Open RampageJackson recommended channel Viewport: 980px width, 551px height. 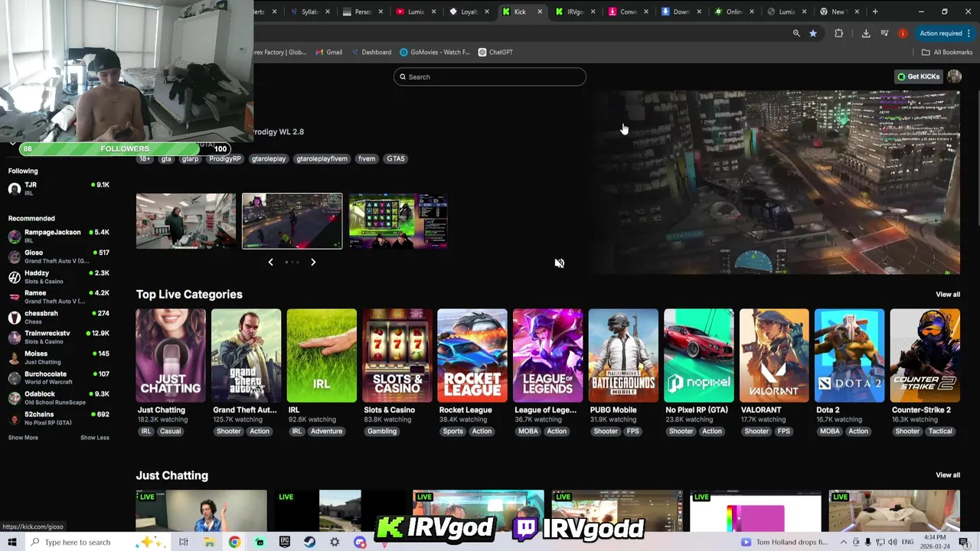pyautogui.click(x=58, y=236)
